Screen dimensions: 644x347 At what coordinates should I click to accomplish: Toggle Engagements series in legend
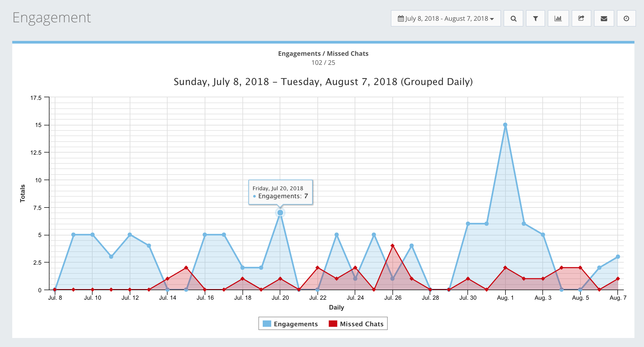[x=296, y=324]
